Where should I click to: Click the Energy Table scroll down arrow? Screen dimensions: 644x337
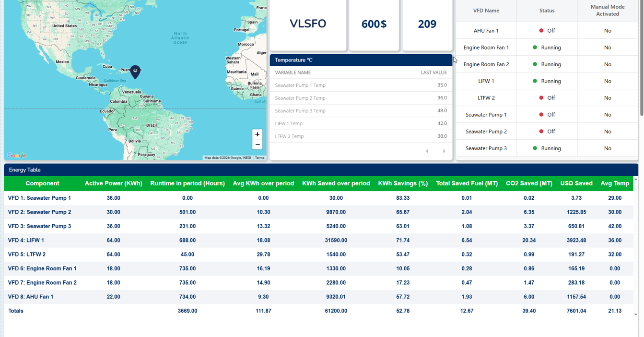636,314
